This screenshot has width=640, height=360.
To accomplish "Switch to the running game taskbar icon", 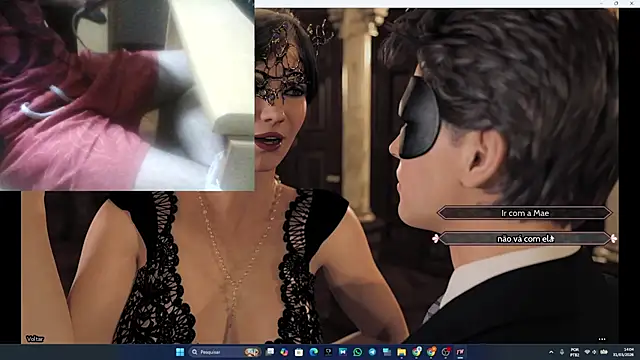I will 460,352.
